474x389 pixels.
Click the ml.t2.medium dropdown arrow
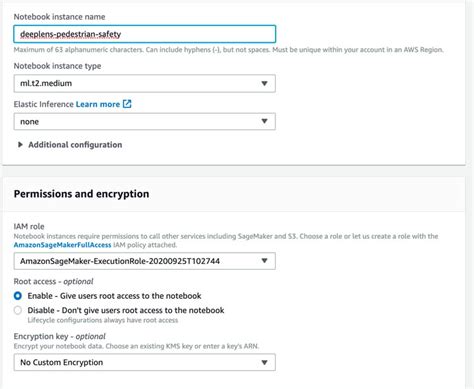[264, 83]
